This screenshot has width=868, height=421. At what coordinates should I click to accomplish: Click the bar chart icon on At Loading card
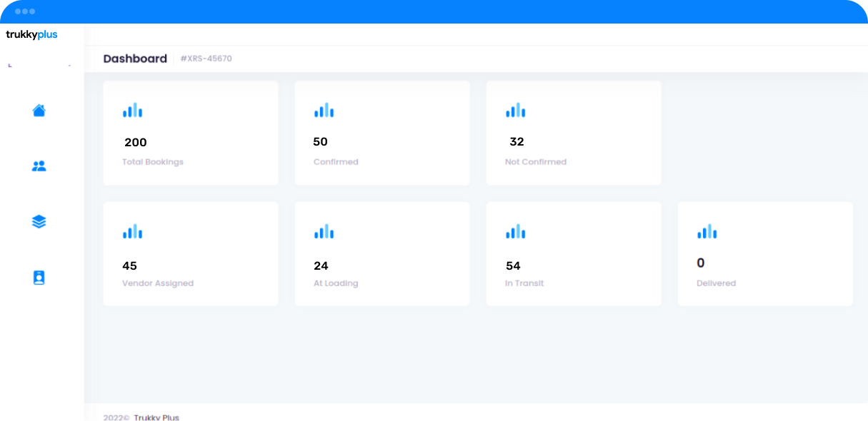click(x=324, y=231)
